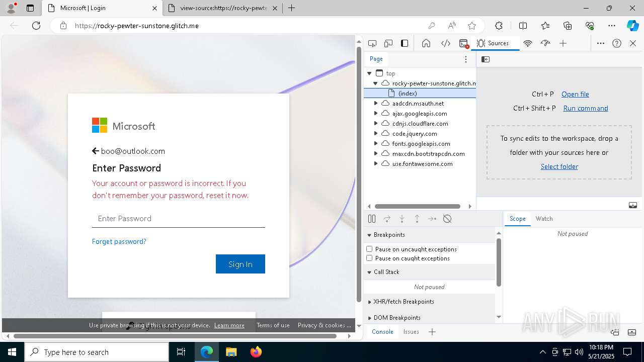Open the Console drawer tab
The image size is (644, 362).
tap(382, 332)
